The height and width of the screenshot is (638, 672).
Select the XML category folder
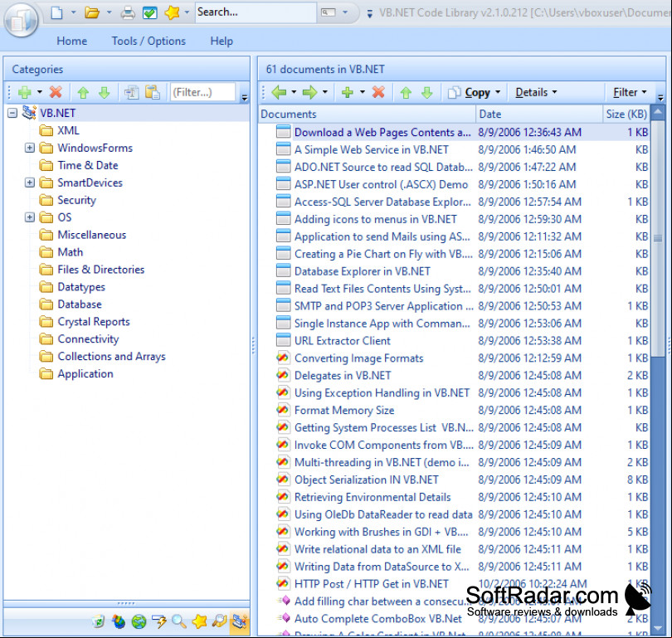[x=69, y=131]
